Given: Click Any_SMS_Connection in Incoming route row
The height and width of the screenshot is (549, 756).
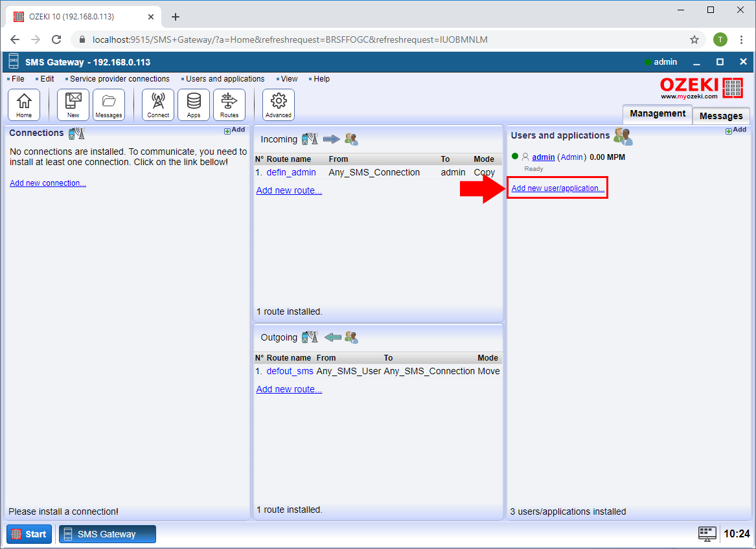Looking at the screenshot, I should click(374, 173).
